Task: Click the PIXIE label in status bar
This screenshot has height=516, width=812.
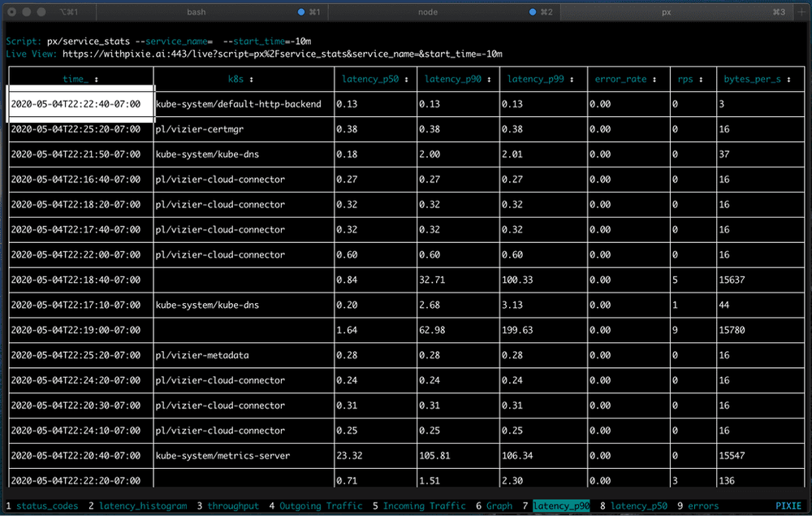Action: pos(788,506)
